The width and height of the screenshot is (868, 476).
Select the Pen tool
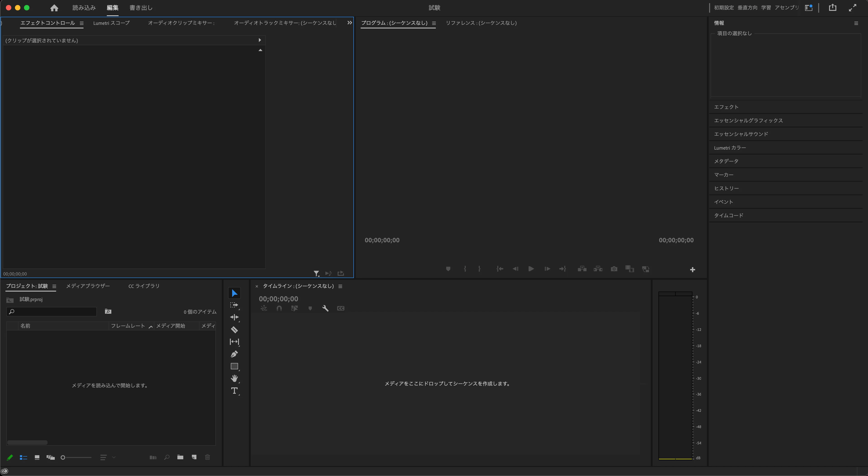tap(234, 354)
